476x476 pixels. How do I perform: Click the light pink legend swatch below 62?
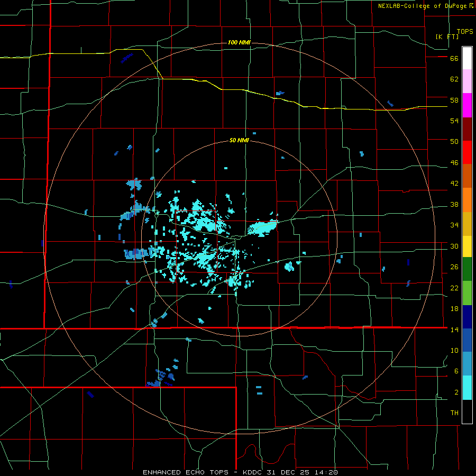(467, 81)
